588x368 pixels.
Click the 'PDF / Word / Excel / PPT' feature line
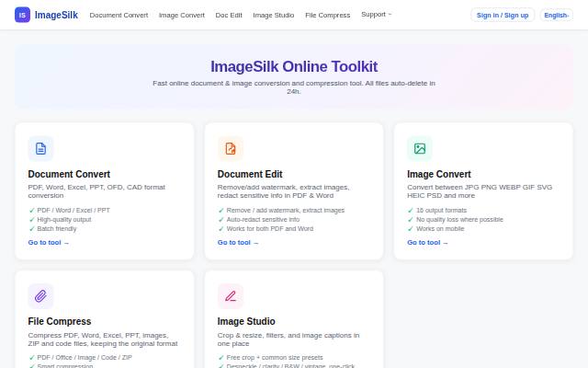tap(70, 211)
